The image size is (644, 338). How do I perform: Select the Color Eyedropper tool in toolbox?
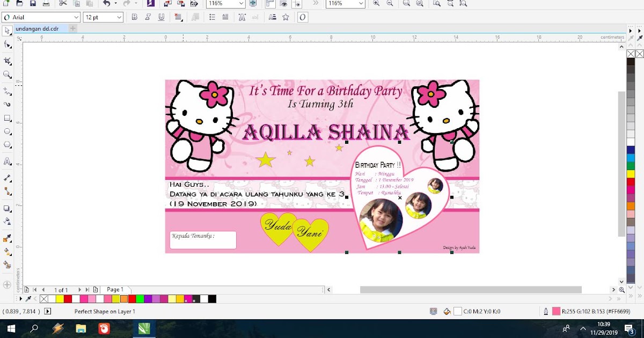(x=7, y=238)
